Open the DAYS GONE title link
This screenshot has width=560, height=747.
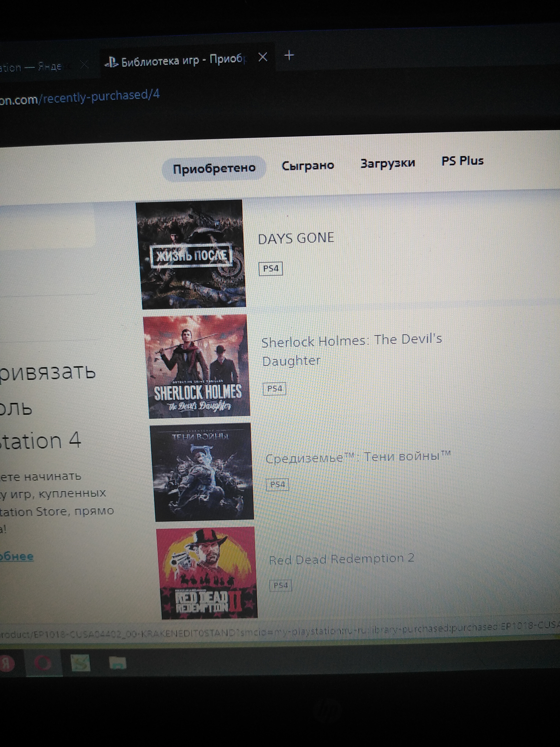[x=296, y=238]
